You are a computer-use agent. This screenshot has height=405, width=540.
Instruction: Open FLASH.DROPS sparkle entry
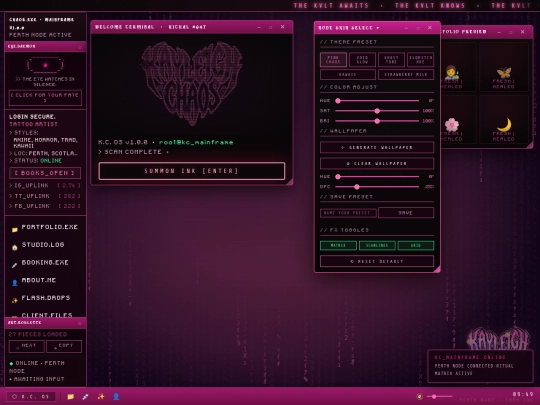pos(45,298)
